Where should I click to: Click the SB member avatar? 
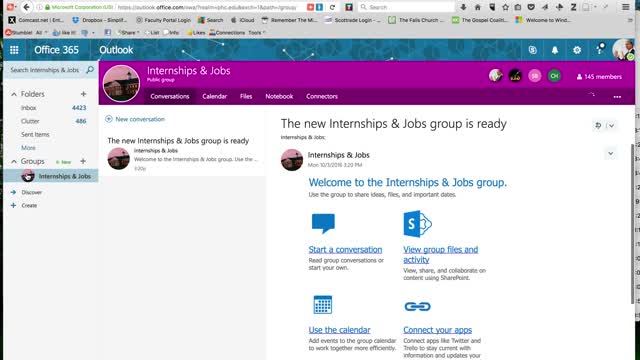[535, 76]
